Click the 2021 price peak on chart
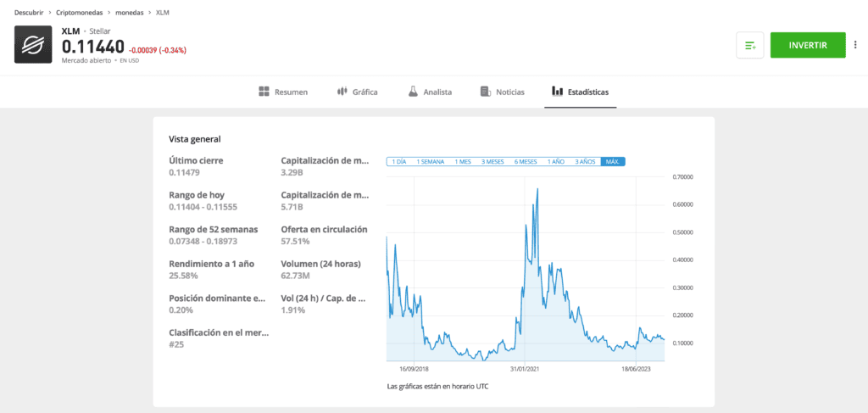This screenshot has height=413, width=868. click(537, 189)
